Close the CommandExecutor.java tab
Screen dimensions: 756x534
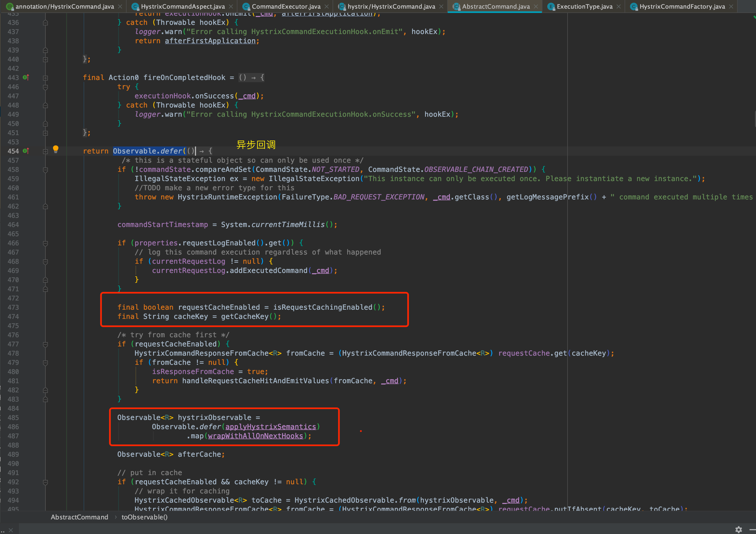[x=326, y=6]
